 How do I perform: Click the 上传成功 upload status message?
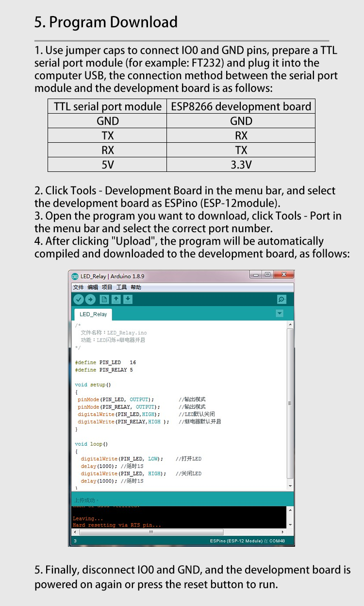point(85,500)
